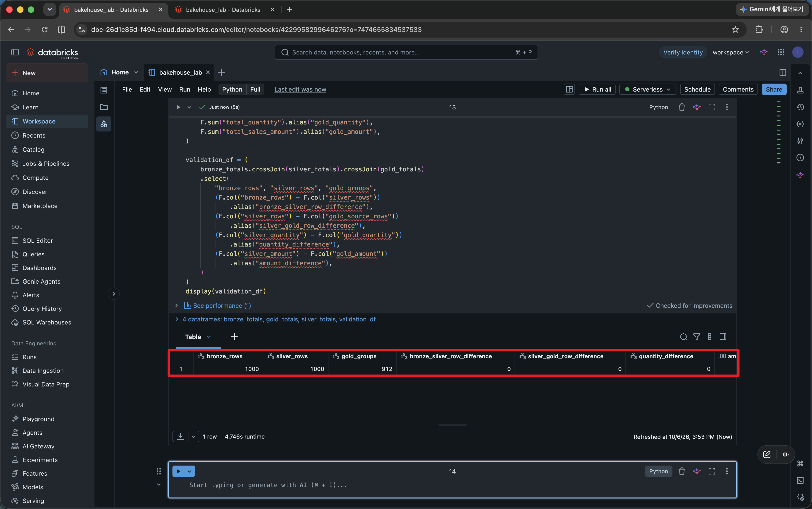
Task: Open browser extensions puzzle icon
Action: [759, 30]
